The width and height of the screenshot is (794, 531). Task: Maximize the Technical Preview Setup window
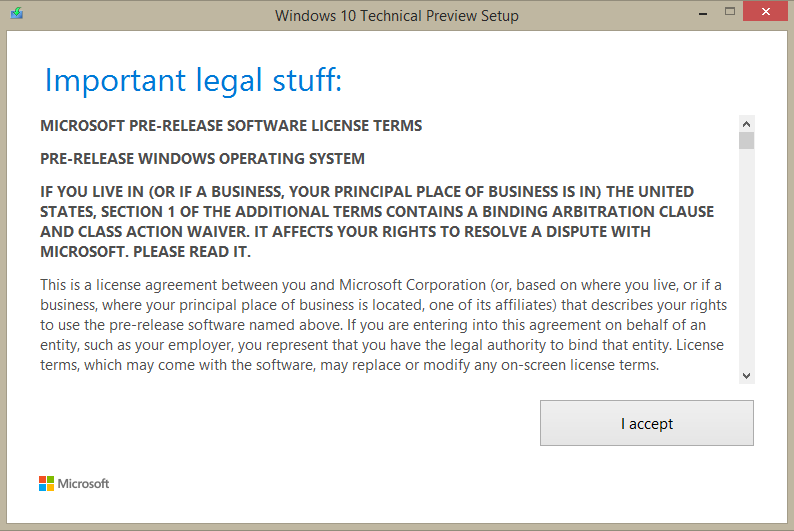click(730, 12)
